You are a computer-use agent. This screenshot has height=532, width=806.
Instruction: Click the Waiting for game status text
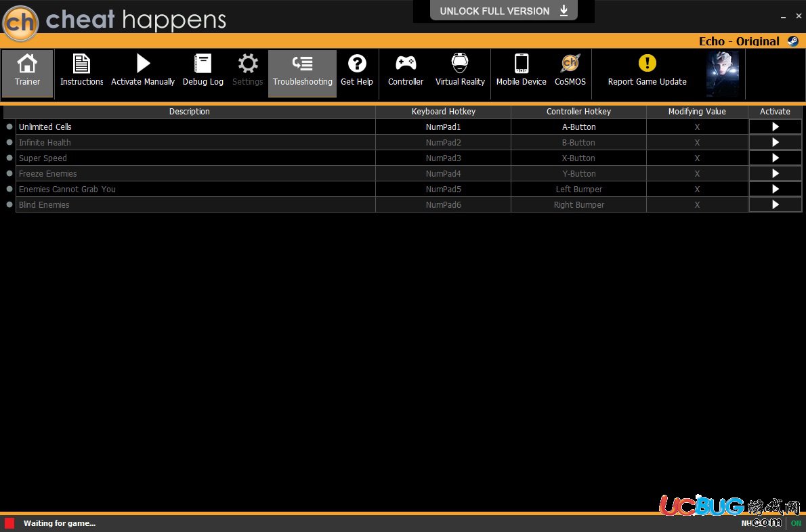[x=60, y=523]
